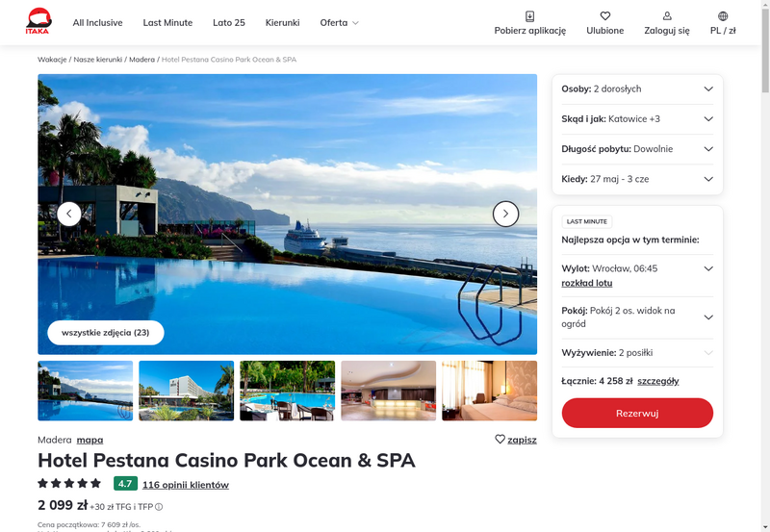This screenshot has height=532, width=770.
Task: Open Ulubione heart icon in header
Action: [605, 16]
